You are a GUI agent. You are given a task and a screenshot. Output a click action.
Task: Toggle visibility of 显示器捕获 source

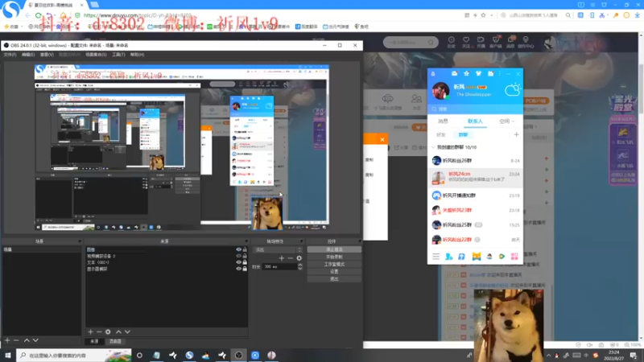[238, 269]
